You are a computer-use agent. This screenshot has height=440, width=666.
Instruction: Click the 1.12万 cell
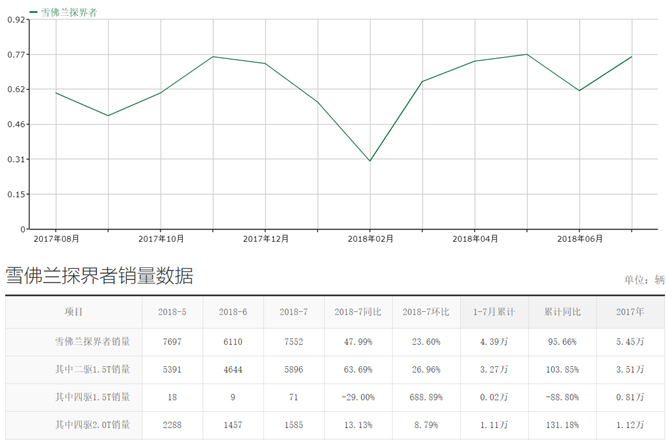point(630,425)
